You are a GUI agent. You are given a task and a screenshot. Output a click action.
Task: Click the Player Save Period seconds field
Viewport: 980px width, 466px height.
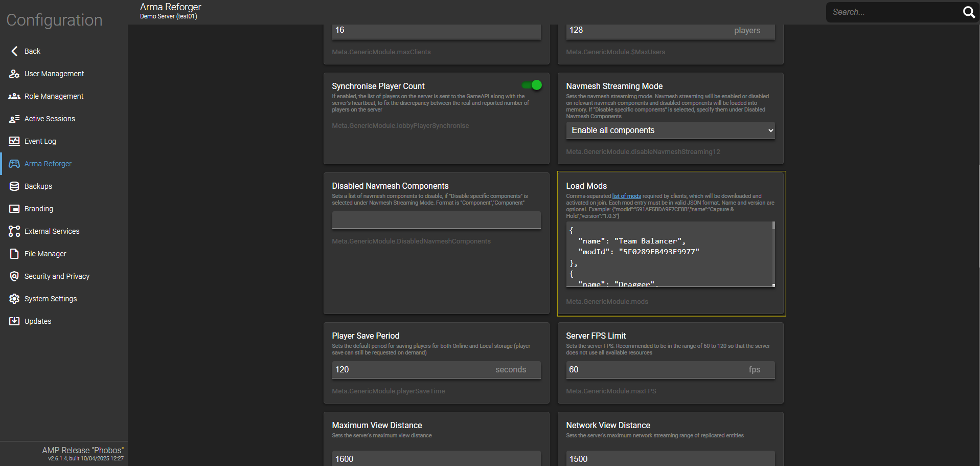point(436,370)
